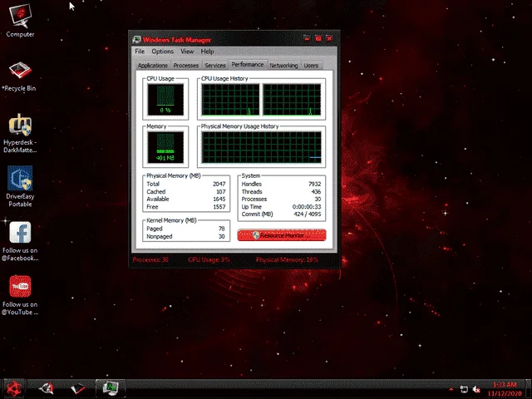Switch to the Users tab
The height and width of the screenshot is (399, 532).
click(x=311, y=65)
